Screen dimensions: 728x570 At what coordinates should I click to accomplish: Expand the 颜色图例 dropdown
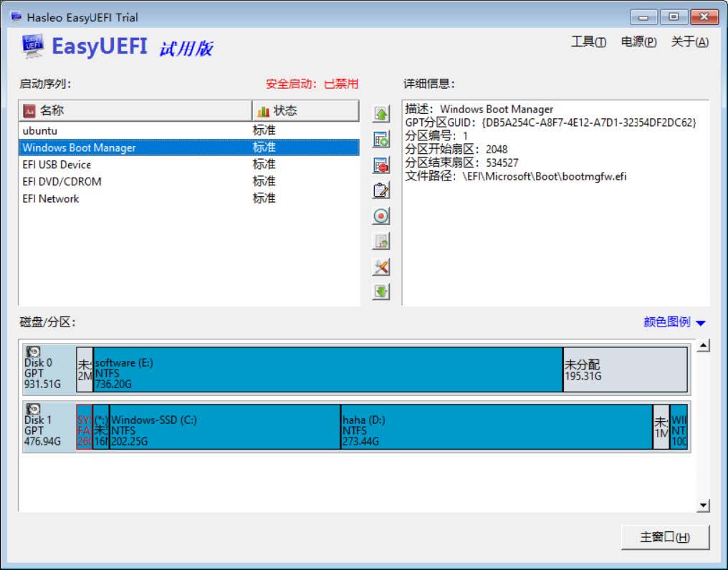pyautogui.click(x=674, y=322)
